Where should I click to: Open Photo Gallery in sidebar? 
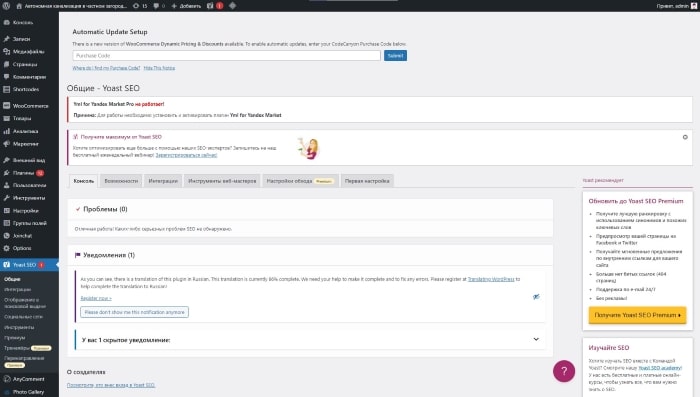(29, 392)
